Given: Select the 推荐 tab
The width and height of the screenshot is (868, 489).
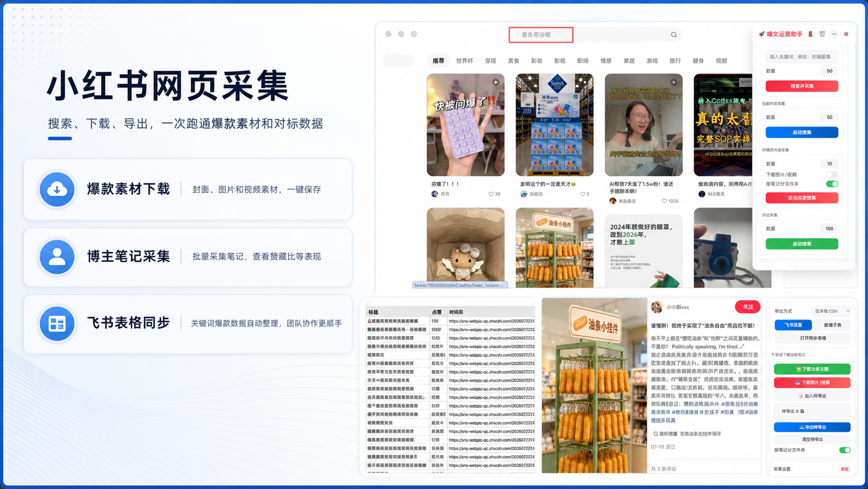Looking at the screenshot, I should point(439,61).
